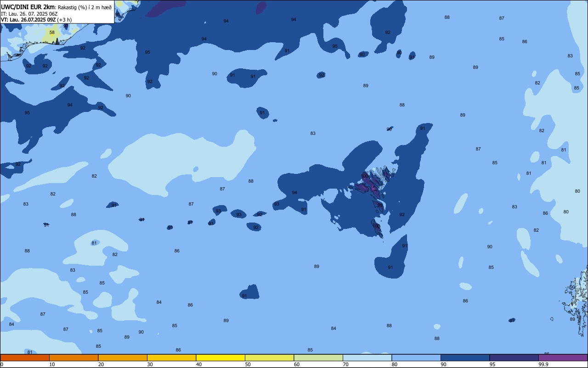Click the legend tick label "70"
The image size is (588, 368).
tap(345, 364)
